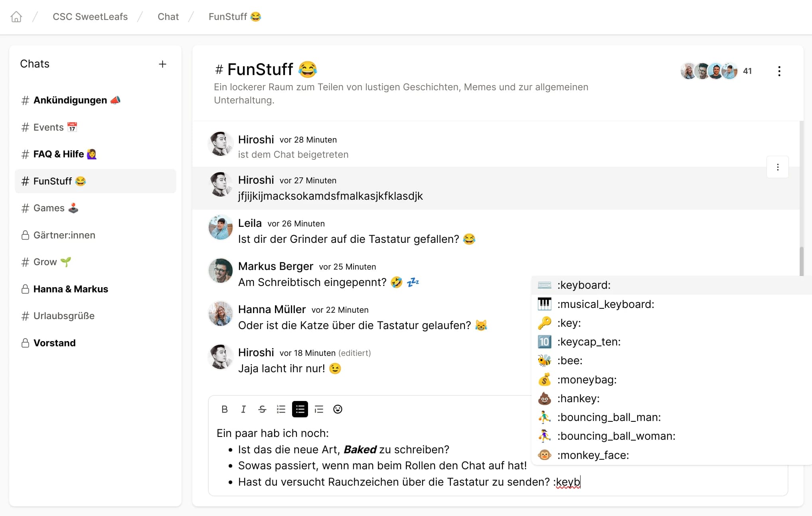Click the Strikethrough formatting icon

pyautogui.click(x=262, y=409)
